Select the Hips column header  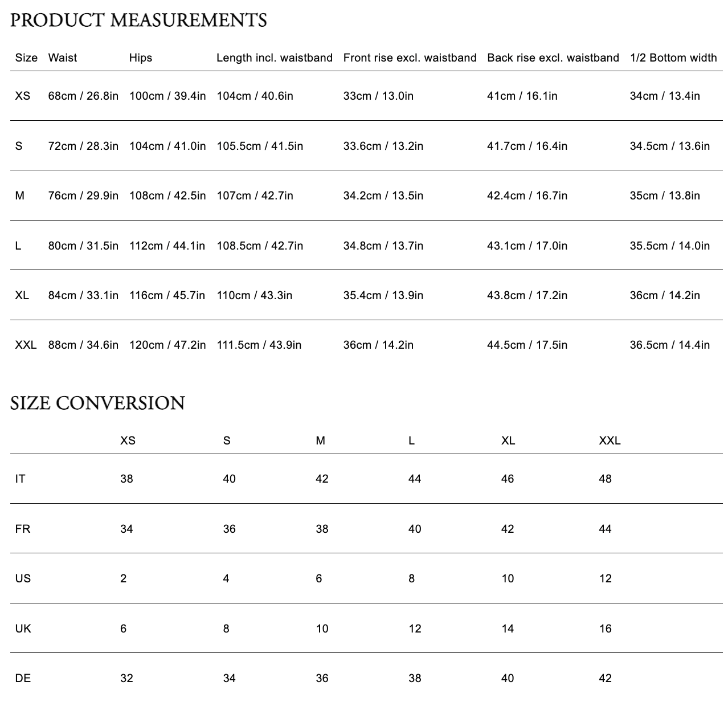pos(142,58)
